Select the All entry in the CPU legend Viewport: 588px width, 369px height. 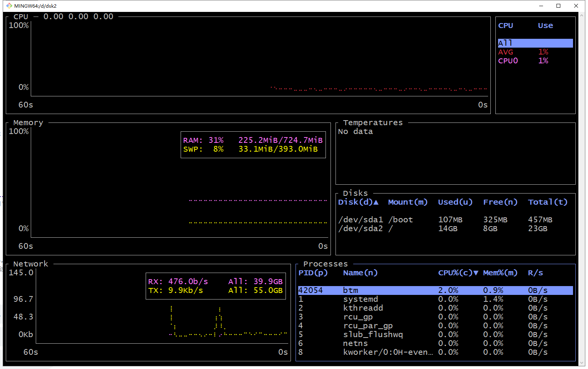535,43
